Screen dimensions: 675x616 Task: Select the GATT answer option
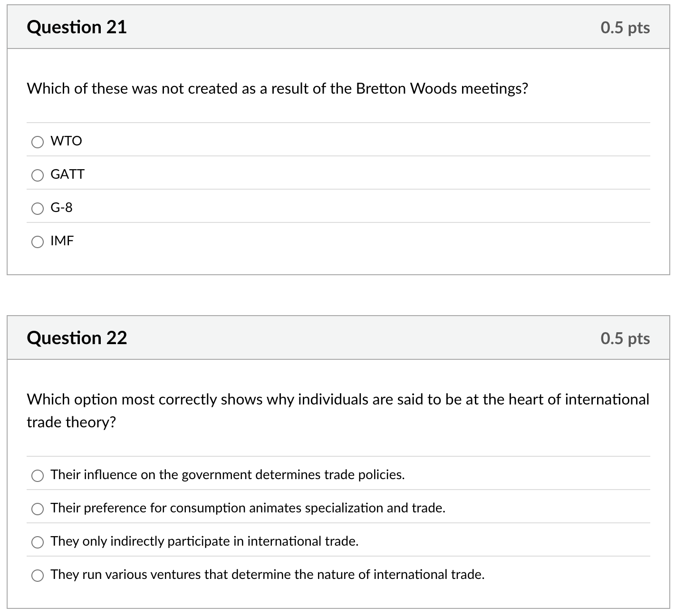pos(67,174)
